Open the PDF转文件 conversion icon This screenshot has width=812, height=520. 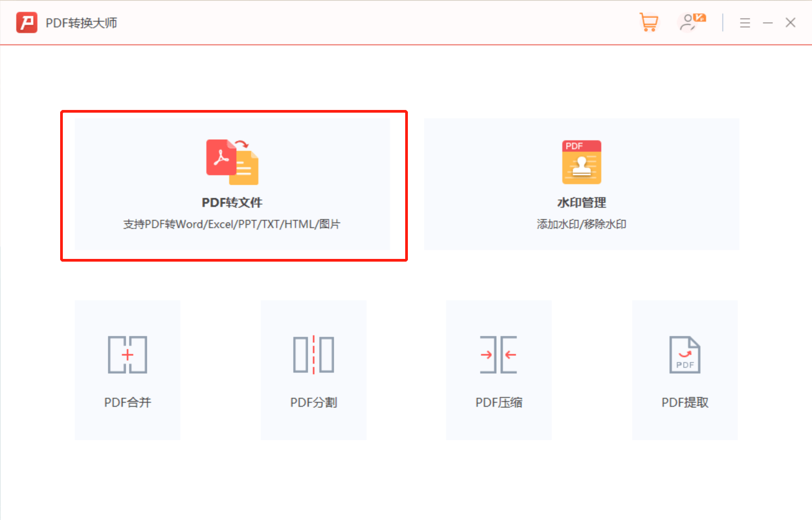pyautogui.click(x=232, y=162)
